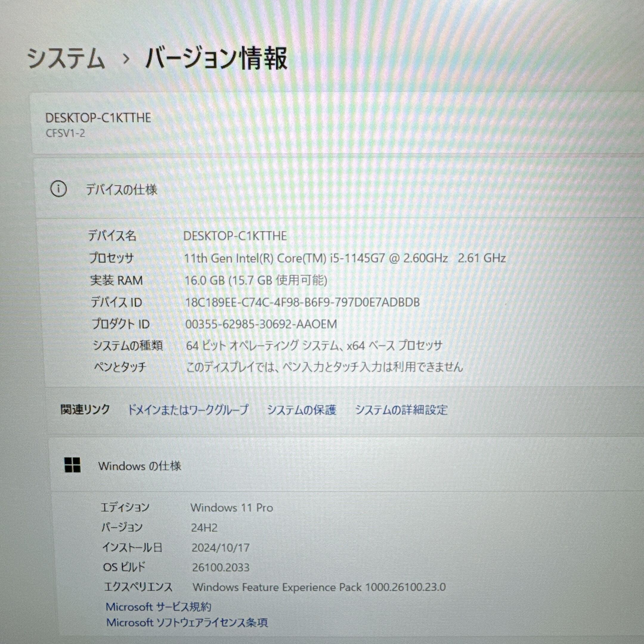The height and width of the screenshot is (644, 644).
Task: Open ドメインまたはワークグループ link
Action: 188,410
